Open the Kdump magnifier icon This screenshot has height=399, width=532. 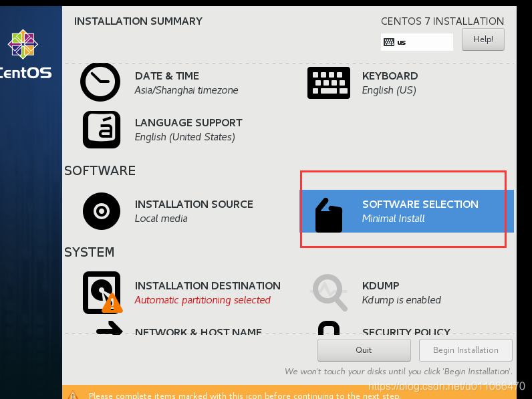tap(329, 293)
